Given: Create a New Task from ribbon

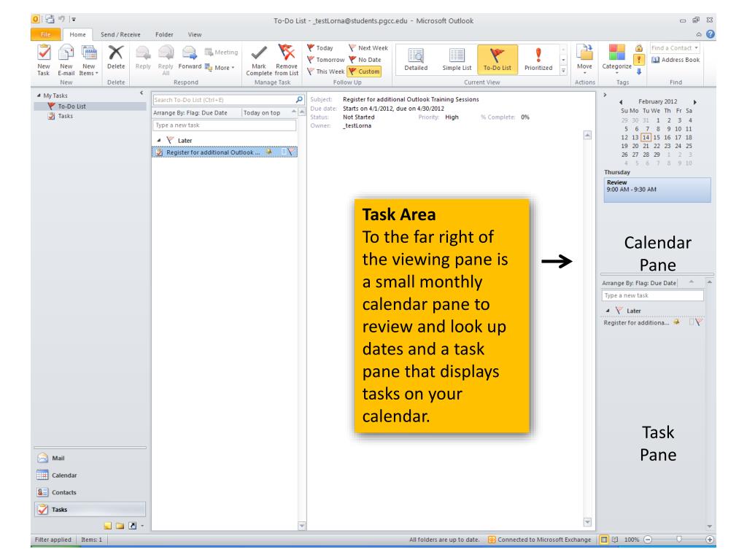Looking at the screenshot, I should click(44, 60).
